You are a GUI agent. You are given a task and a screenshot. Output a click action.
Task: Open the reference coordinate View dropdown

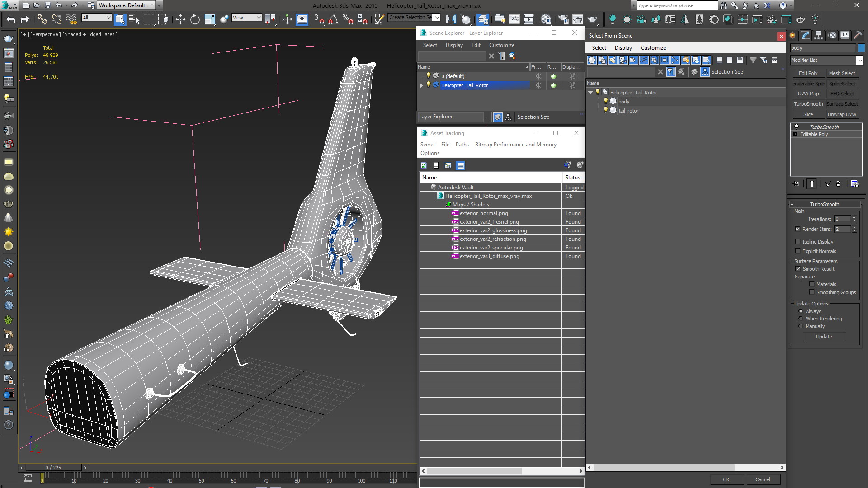tap(247, 18)
